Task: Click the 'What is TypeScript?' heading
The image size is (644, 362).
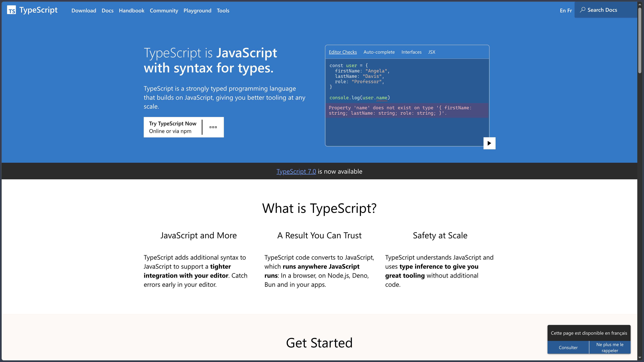Action: click(x=319, y=208)
